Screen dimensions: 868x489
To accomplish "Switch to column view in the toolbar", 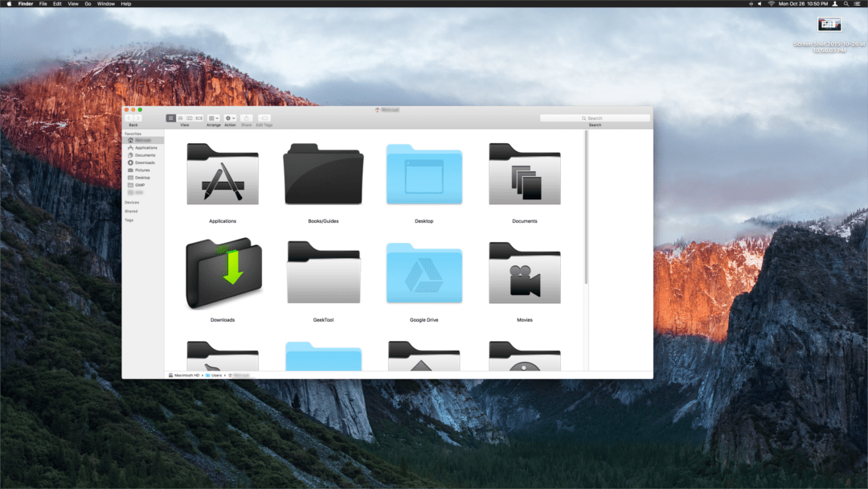I will (190, 118).
